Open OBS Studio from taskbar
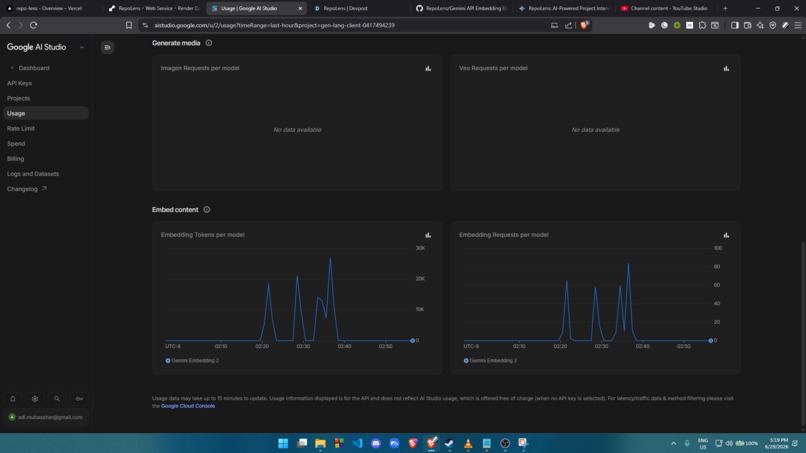Screen dimensions: 806x453 (505, 443)
